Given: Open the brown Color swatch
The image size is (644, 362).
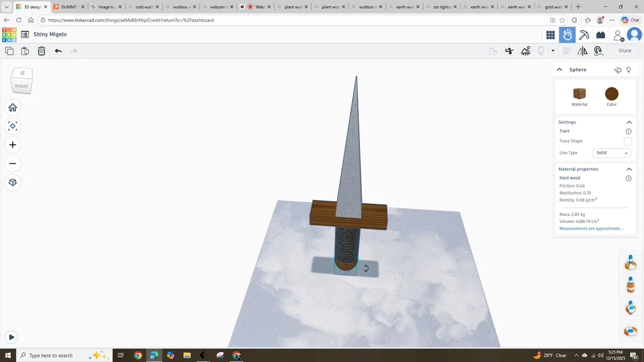Looking at the screenshot, I should click(x=612, y=94).
